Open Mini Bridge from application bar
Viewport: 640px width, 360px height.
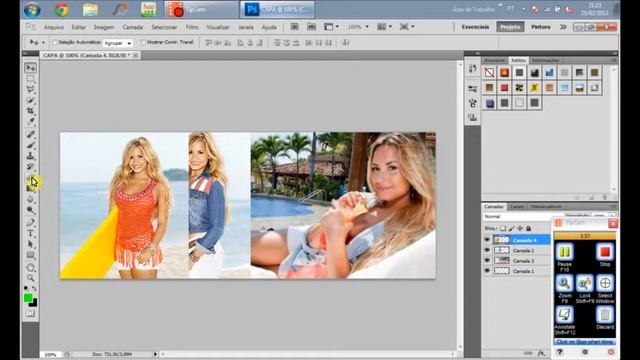[311, 27]
